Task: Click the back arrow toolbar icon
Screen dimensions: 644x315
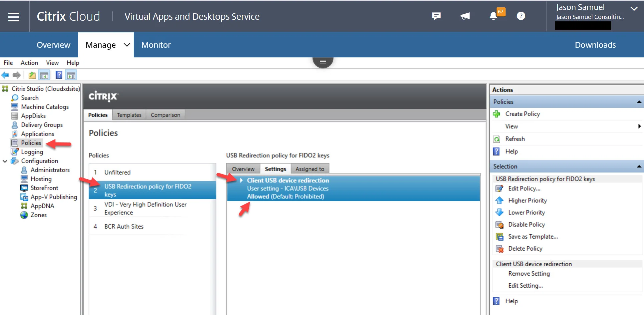Action: (x=5, y=75)
